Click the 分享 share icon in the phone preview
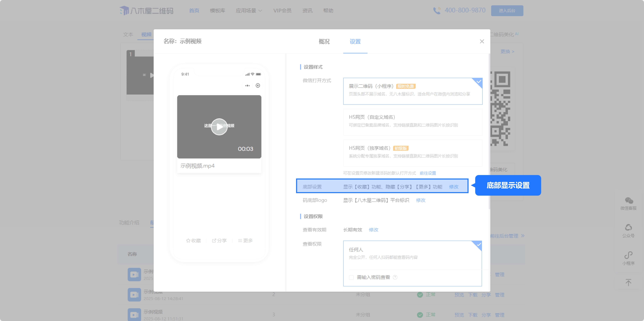Screen dimensions: 644x321 [x=214, y=241]
